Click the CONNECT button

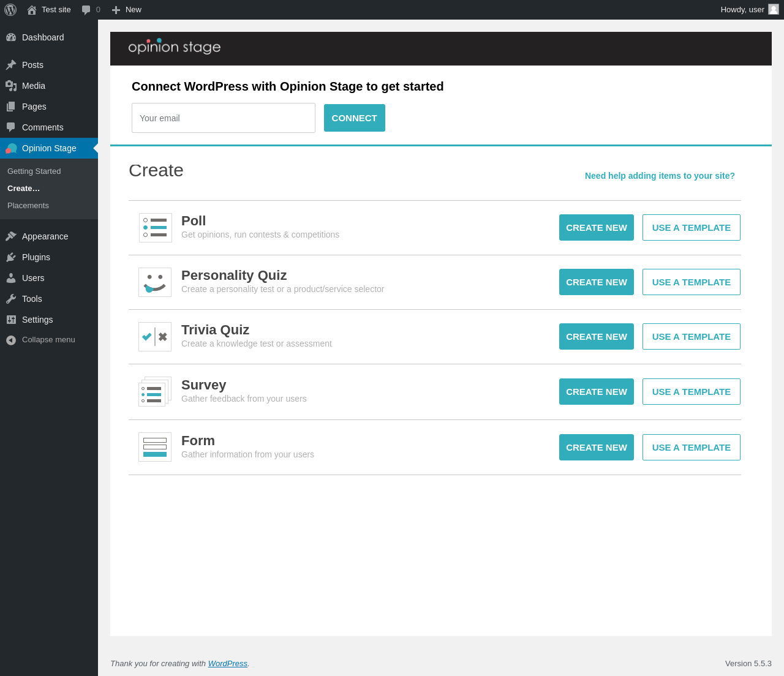tap(355, 118)
